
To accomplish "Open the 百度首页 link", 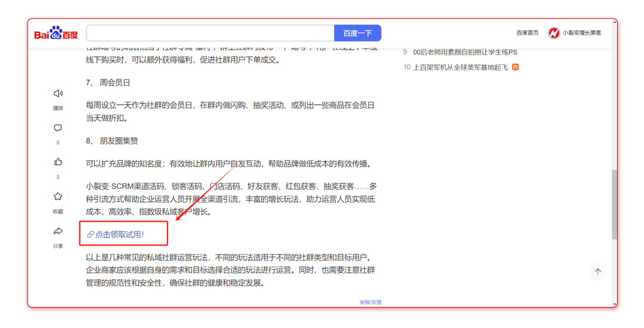I will point(527,33).
